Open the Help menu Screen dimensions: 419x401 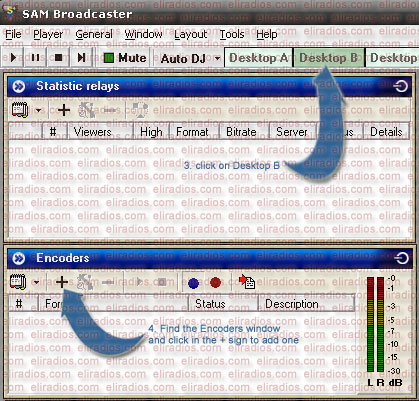(267, 34)
